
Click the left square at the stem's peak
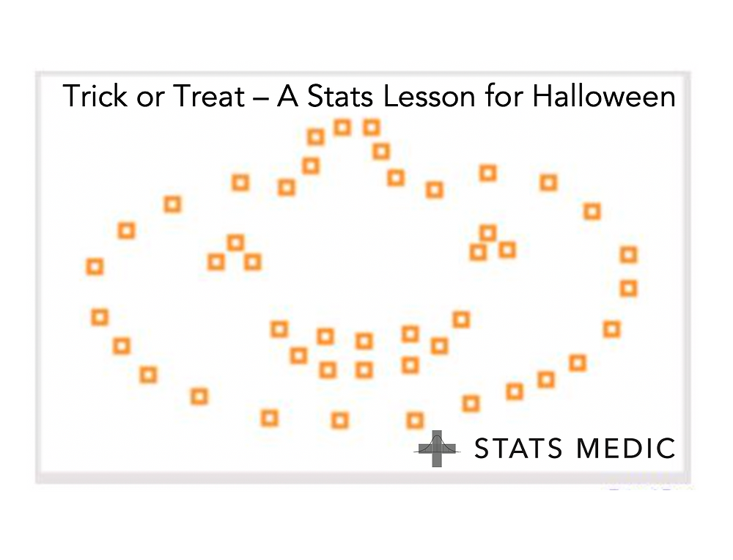pos(342,128)
